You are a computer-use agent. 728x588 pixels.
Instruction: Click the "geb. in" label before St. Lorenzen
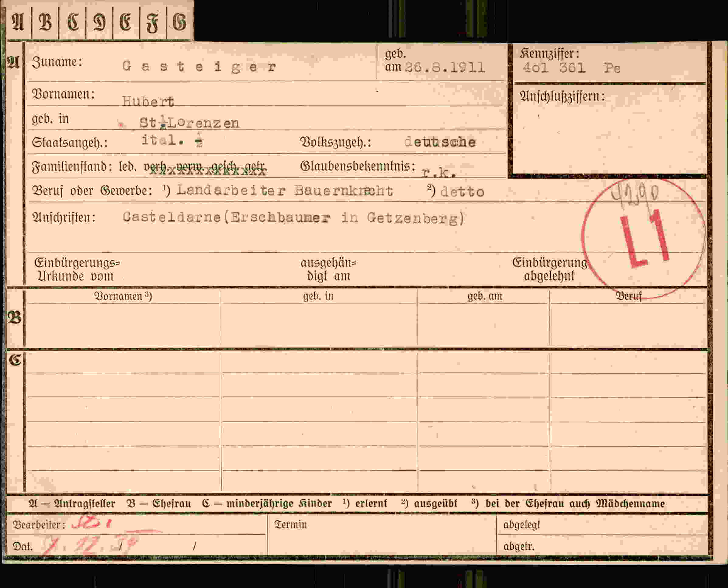[x=50, y=119]
